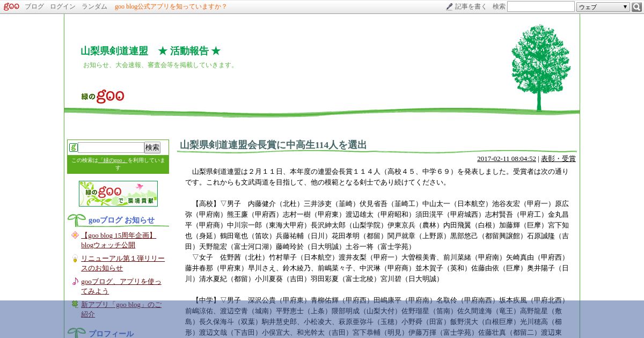Click the clover icon beside 新アプリ item
This screenshot has height=338, width=644.
click(x=75, y=304)
